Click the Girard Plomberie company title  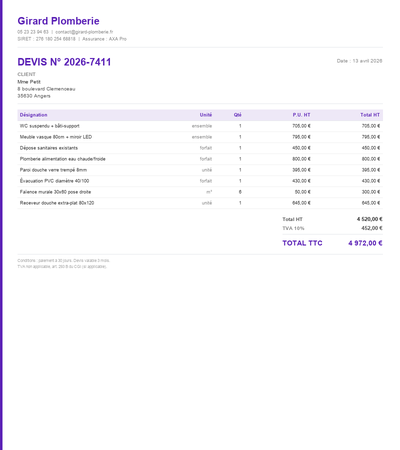coord(58,21)
